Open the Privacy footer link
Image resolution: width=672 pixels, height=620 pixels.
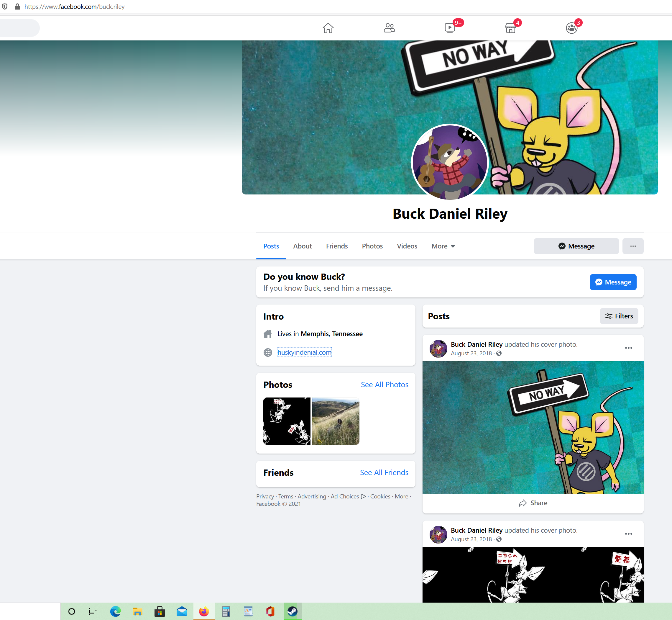pos(265,496)
